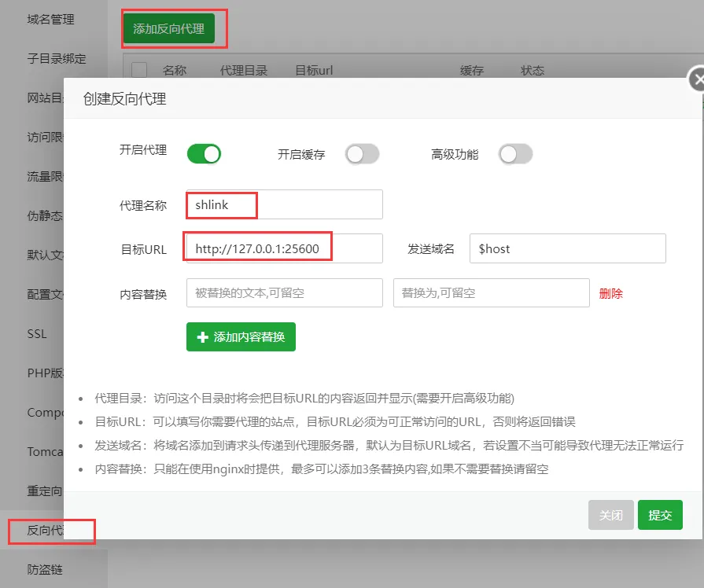Open the 防盗链 sidebar tab
Image resolution: width=704 pixels, height=588 pixels.
pyautogui.click(x=45, y=569)
